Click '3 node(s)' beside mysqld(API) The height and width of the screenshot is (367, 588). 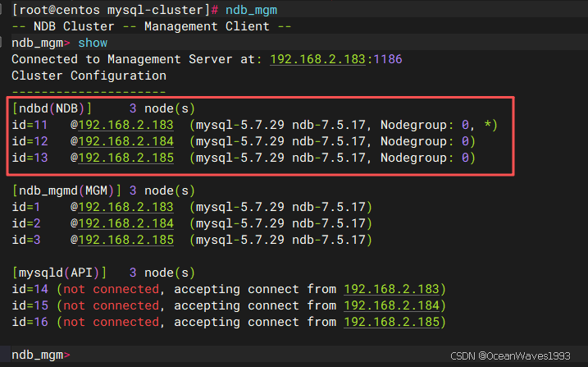pyautogui.click(x=162, y=273)
